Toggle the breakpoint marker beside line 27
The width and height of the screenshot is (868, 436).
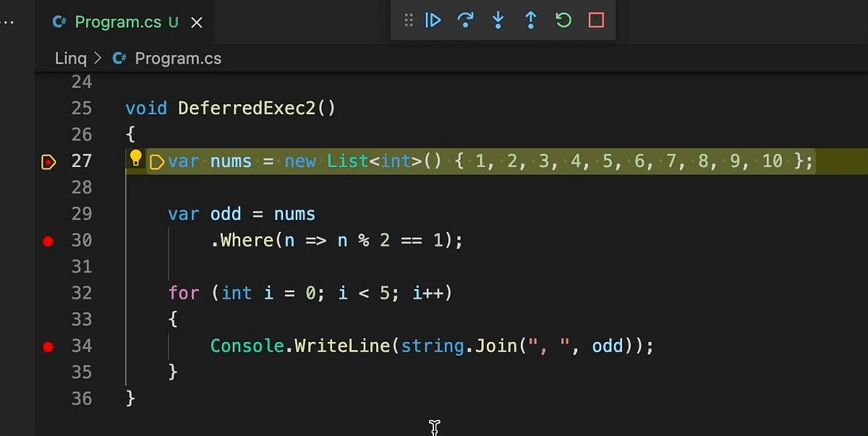pos(48,162)
